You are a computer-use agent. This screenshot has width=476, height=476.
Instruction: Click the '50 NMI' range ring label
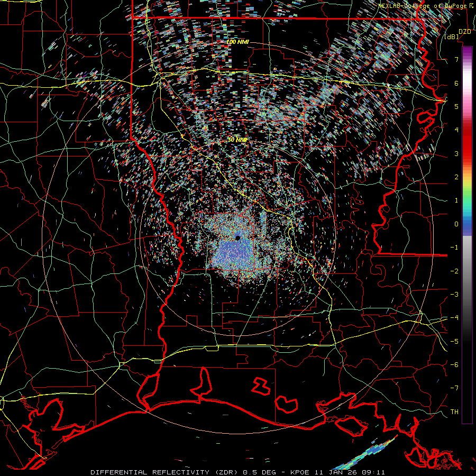(237, 140)
